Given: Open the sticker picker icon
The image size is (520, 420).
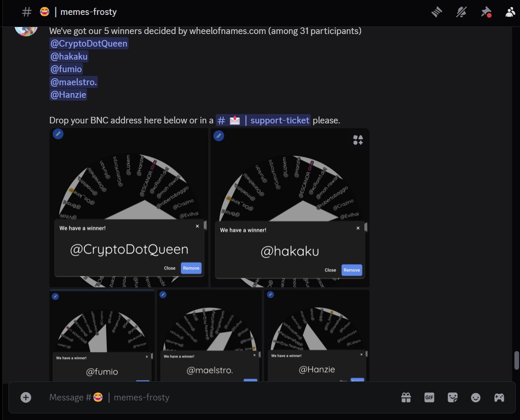Looking at the screenshot, I should (452, 397).
